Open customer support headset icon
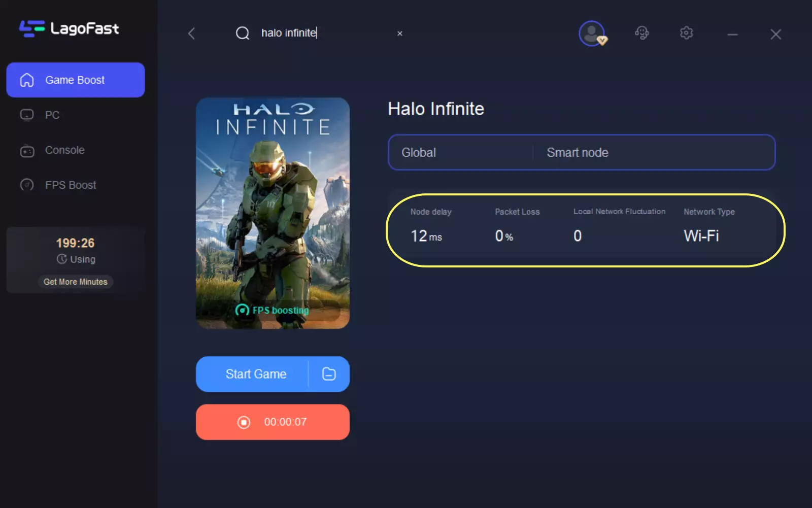 641,33
